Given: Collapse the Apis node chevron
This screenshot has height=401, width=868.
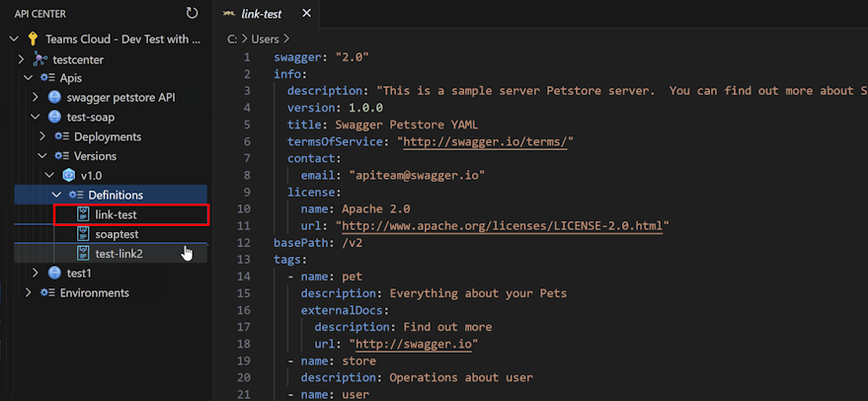Looking at the screenshot, I should [29, 78].
